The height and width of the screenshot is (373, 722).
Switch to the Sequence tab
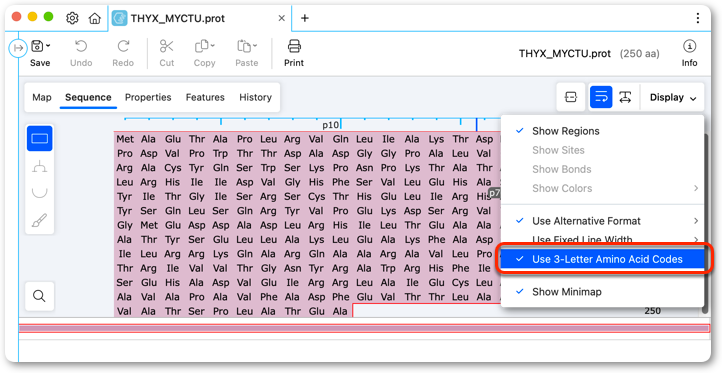(88, 97)
